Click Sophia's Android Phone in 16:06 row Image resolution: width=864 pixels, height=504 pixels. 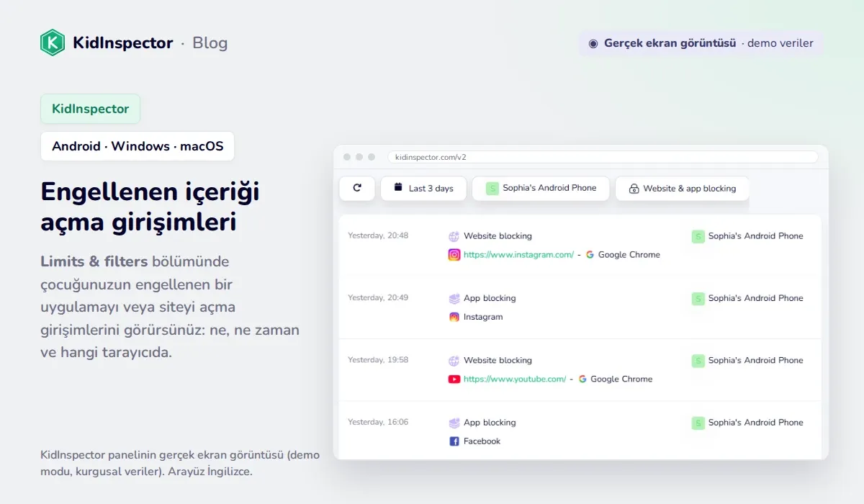[755, 423]
